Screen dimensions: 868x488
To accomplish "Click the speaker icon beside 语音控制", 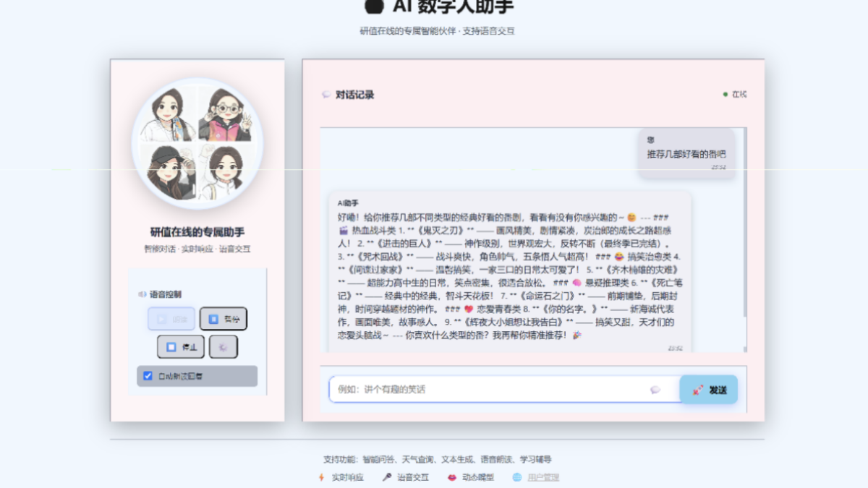I will click(x=142, y=294).
